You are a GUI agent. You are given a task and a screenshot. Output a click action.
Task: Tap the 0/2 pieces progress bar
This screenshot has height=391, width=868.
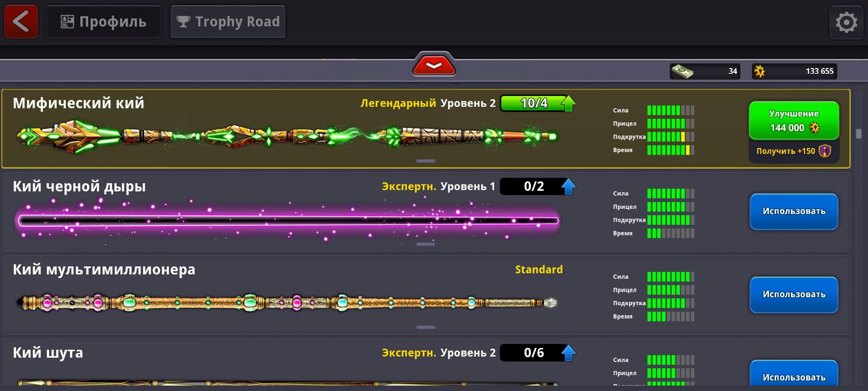[x=534, y=186]
